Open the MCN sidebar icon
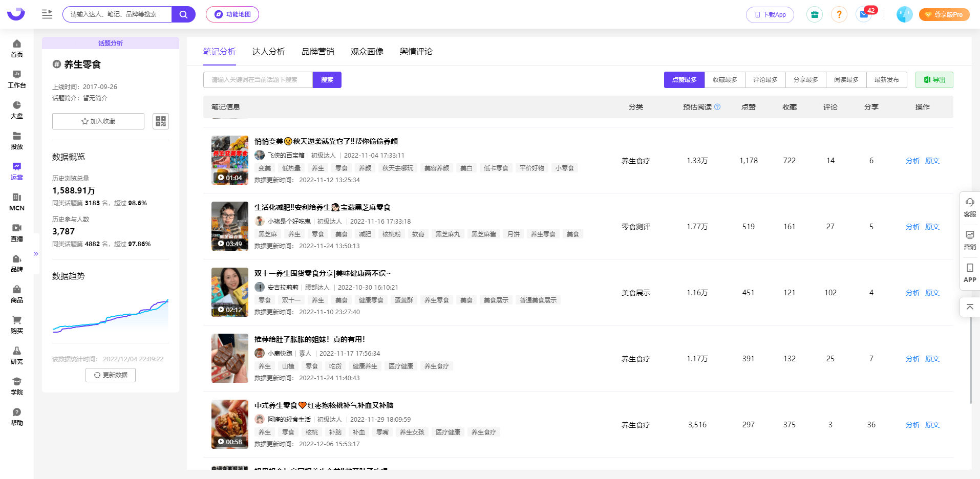 point(17,202)
